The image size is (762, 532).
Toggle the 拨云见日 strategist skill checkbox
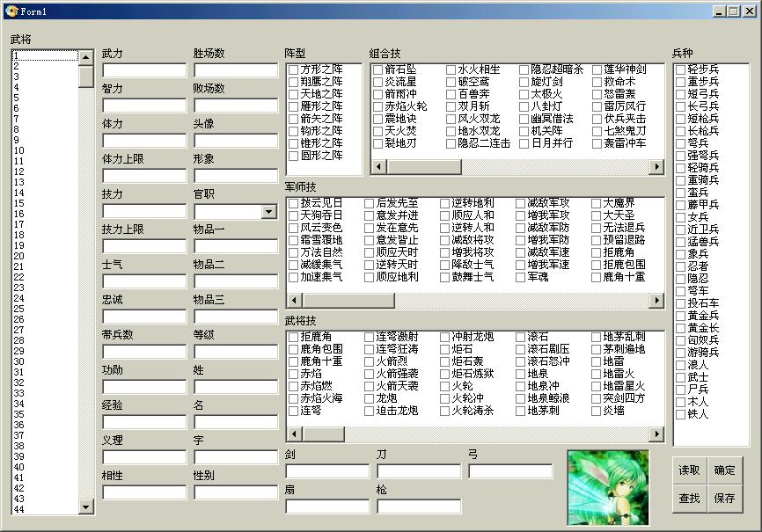pos(294,203)
